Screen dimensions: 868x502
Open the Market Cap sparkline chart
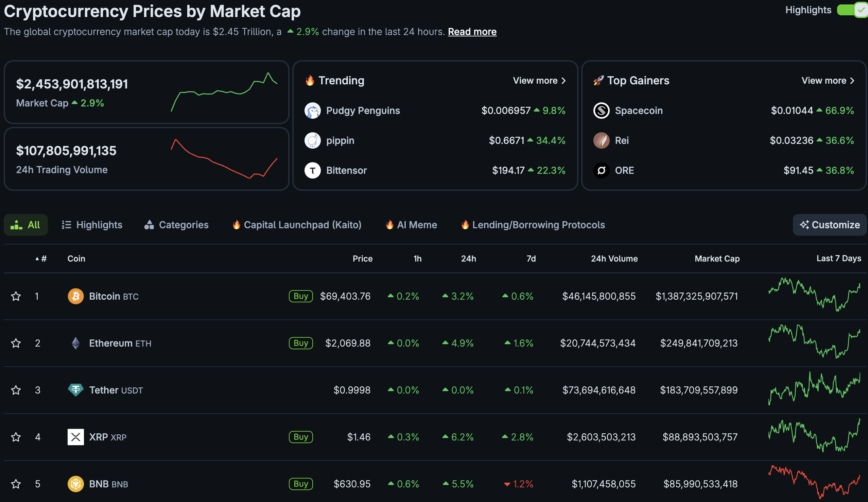point(224,92)
